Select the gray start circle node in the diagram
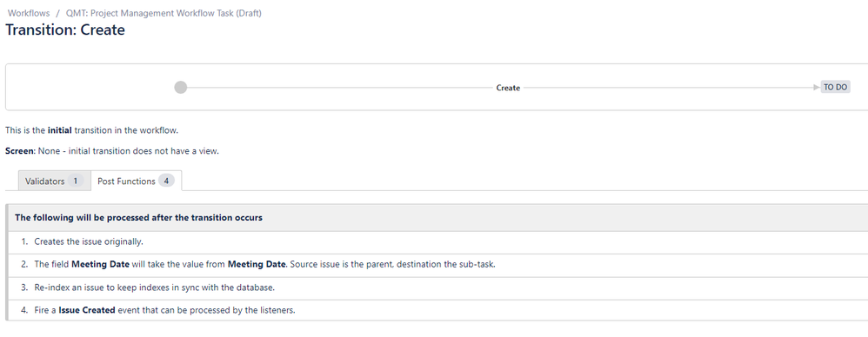This screenshot has width=868, height=337. 180,87
